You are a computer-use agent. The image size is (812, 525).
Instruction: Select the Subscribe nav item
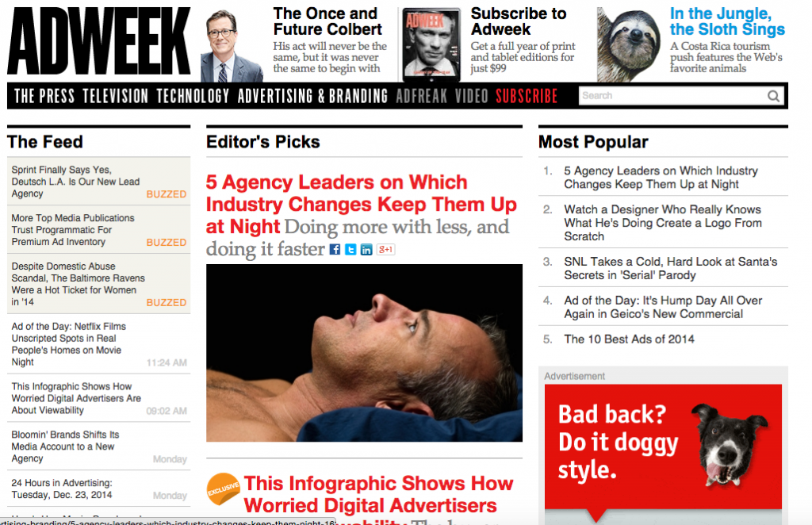pyautogui.click(x=527, y=96)
